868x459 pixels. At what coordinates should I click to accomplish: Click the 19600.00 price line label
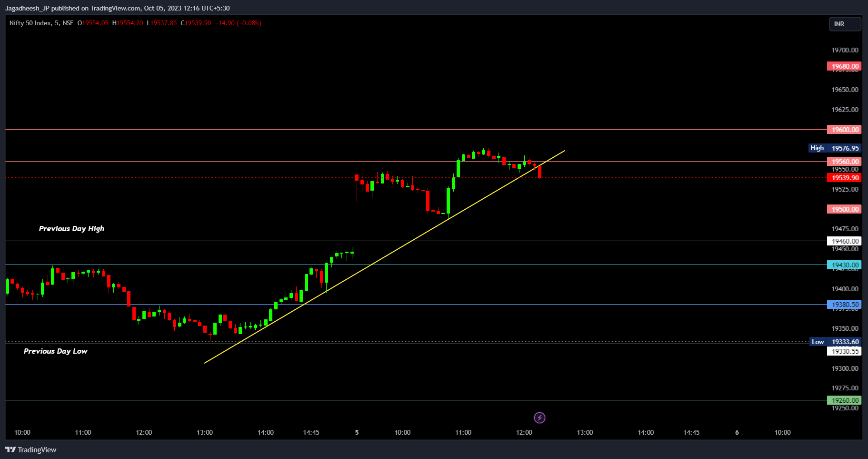[x=844, y=130]
